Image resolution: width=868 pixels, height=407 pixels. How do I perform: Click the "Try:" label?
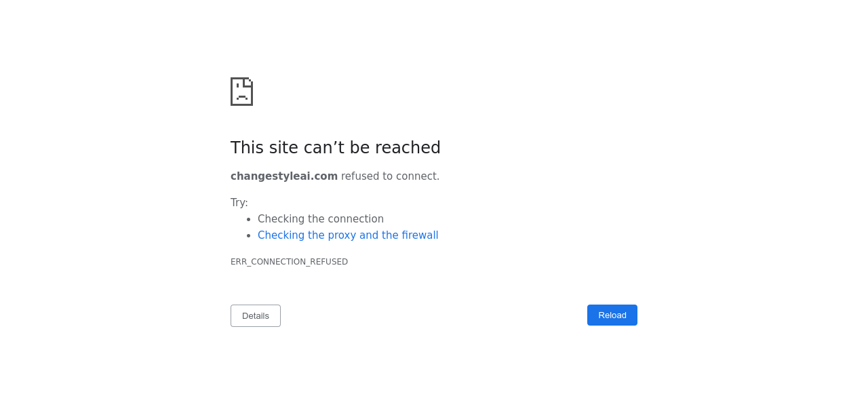[239, 203]
